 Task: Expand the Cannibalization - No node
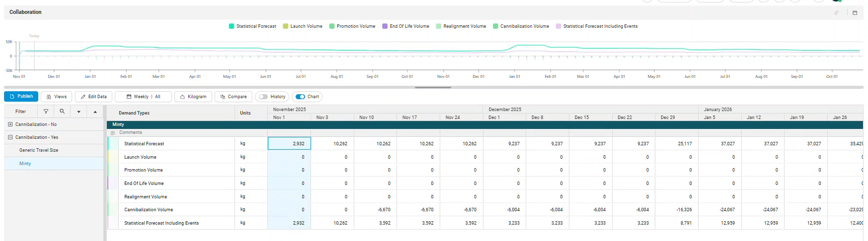10,124
